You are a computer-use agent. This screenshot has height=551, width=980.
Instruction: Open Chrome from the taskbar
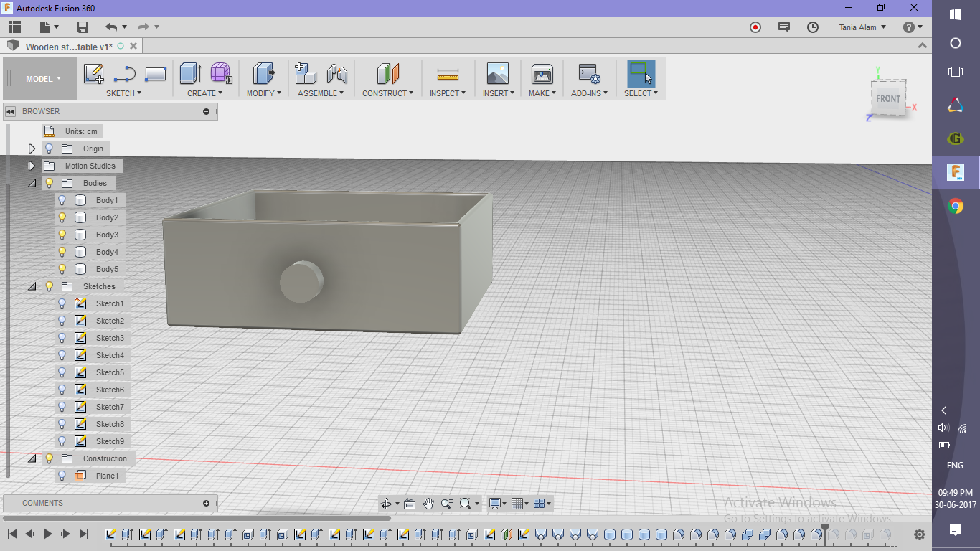click(x=956, y=207)
